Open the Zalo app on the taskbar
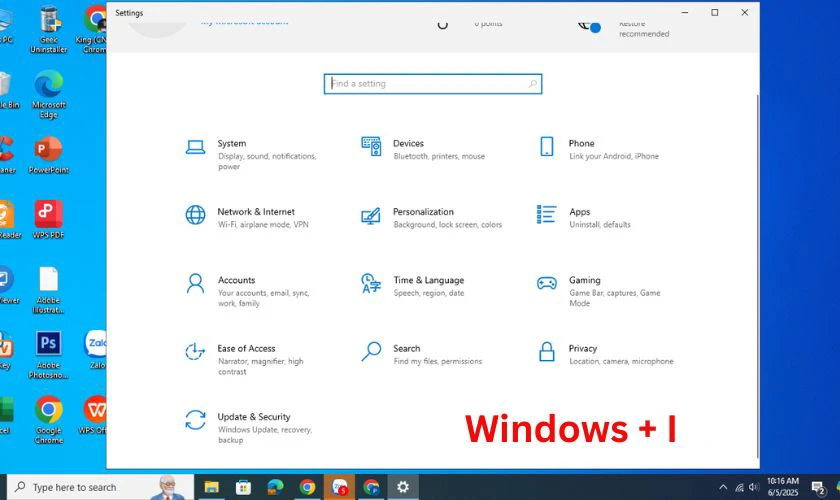 pos(339,487)
